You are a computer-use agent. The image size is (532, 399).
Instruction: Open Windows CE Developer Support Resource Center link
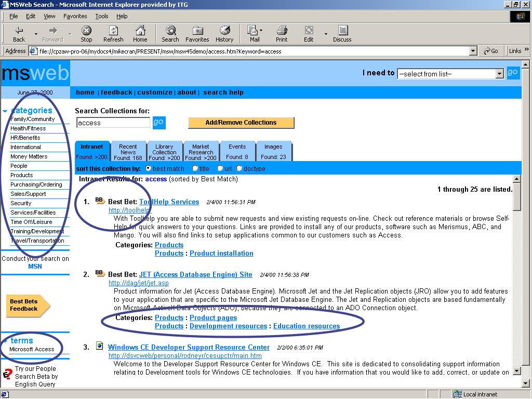pos(189,347)
